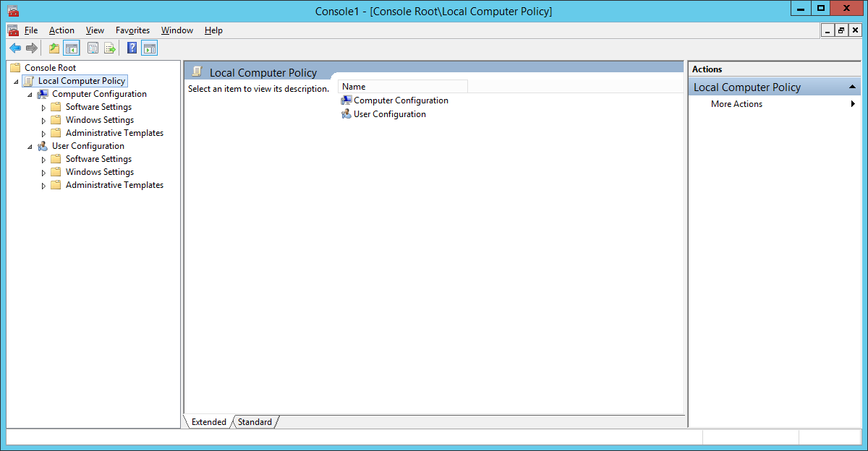Expand Administrative Templates under User Configuration

[x=43, y=186]
